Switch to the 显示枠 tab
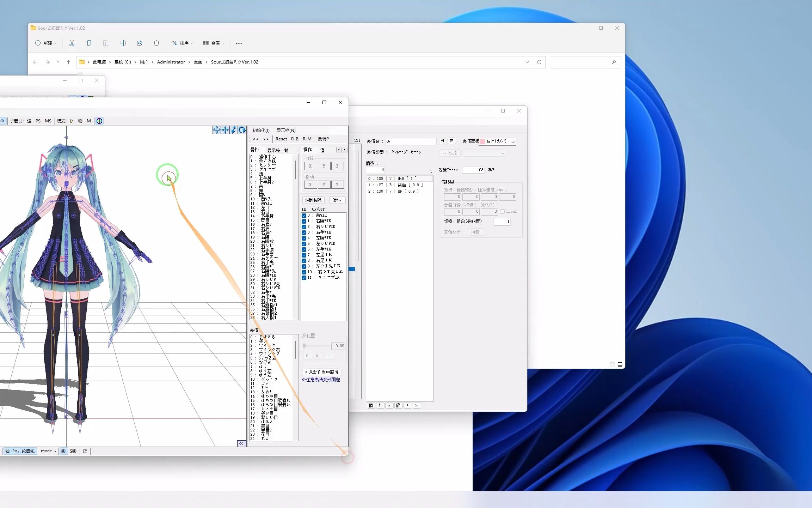This screenshot has width=812, height=508. point(273,150)
